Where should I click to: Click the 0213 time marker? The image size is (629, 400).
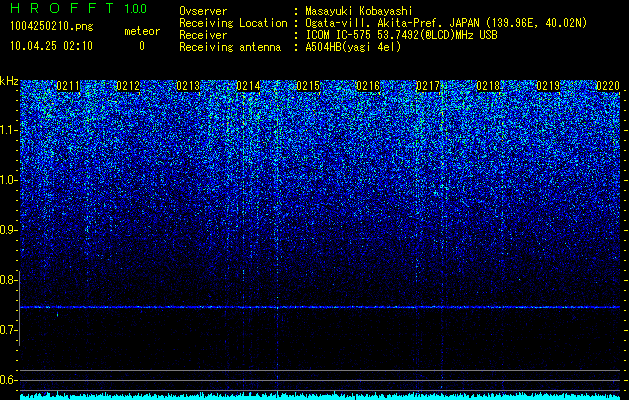188,86
